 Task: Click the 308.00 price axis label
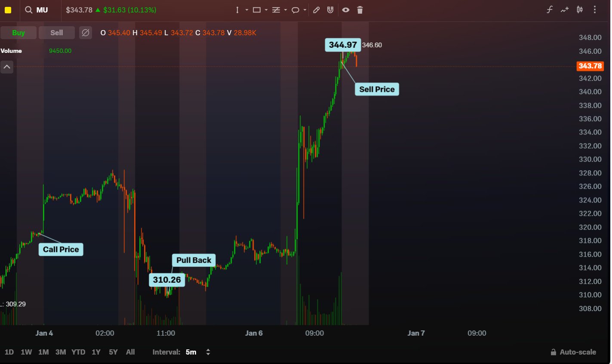pyautogui.click(x=590, y=308)
